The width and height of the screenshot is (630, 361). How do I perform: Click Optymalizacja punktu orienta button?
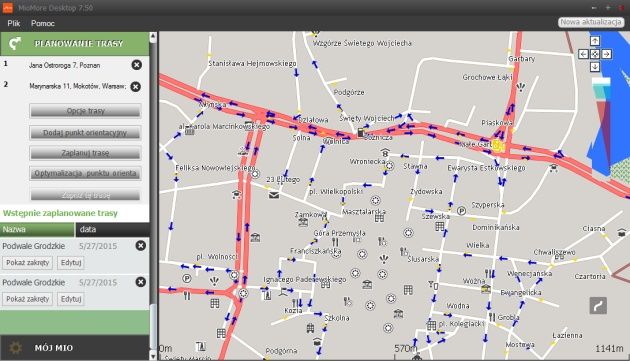tap(85, 173)
